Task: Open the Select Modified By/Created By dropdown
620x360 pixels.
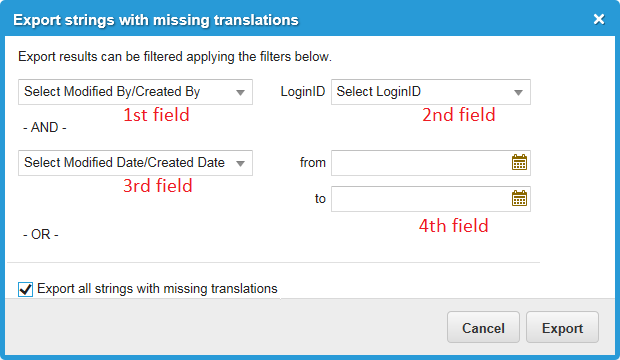Action: 135,92
